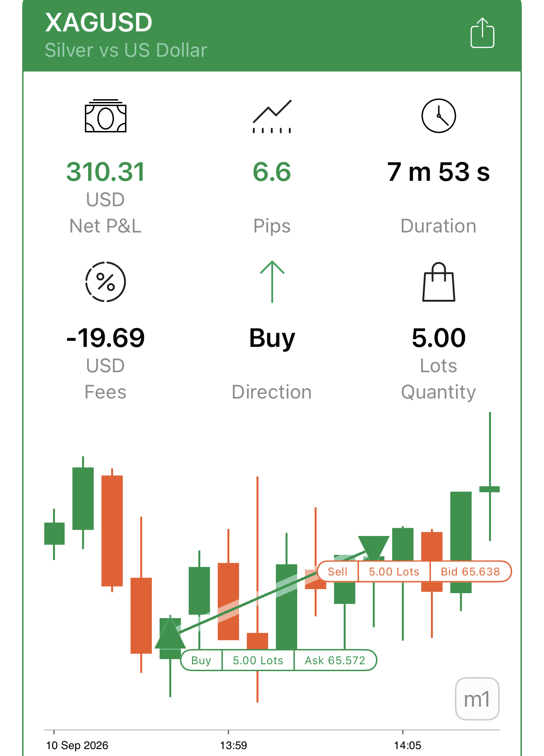Click the 14:05 time axis label
The height and width of the screenshot is (756, 544).
tap(407, 745)
